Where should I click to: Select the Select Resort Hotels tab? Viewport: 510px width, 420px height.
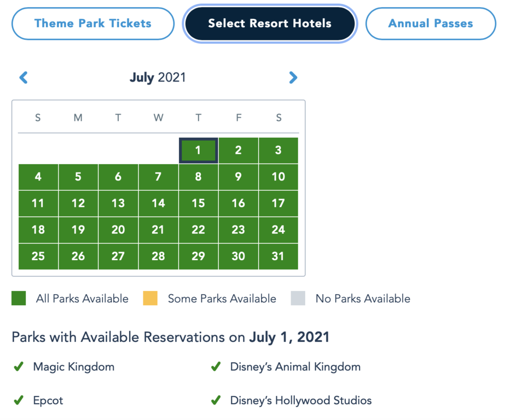point(270,24)
